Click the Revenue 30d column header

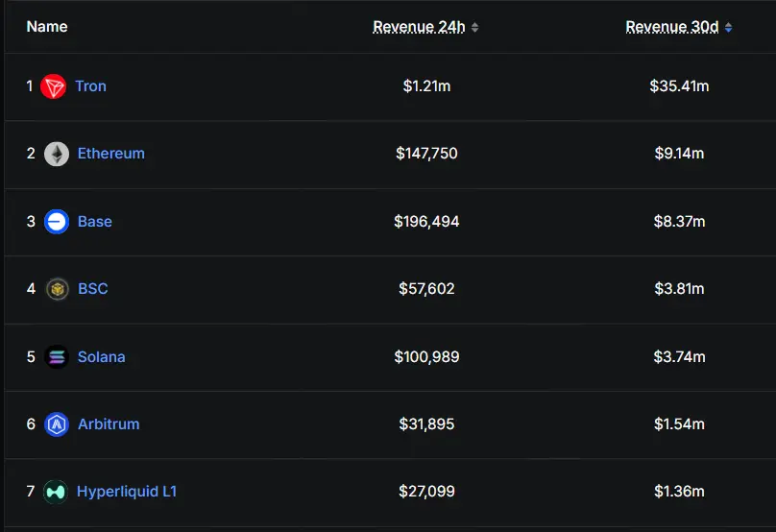coord(671,27)
